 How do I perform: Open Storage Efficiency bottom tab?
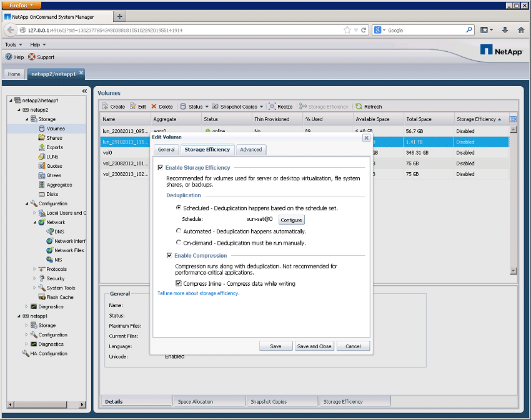tap(354, 402)
